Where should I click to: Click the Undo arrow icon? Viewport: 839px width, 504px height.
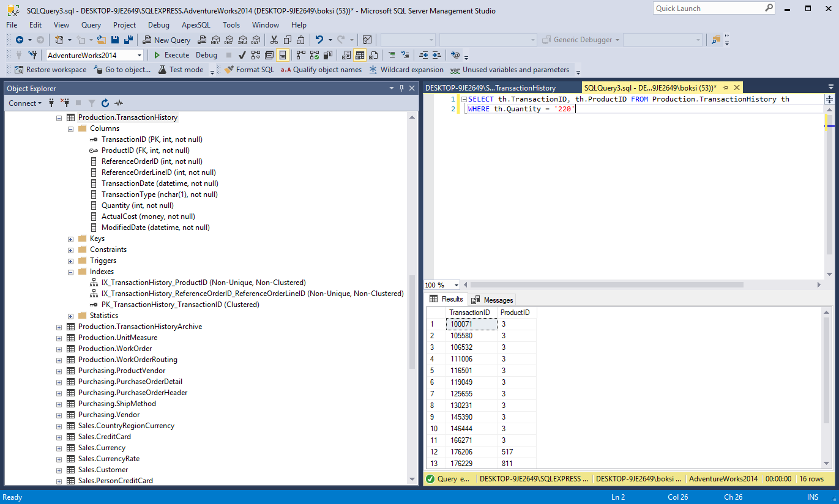(319, 40)
